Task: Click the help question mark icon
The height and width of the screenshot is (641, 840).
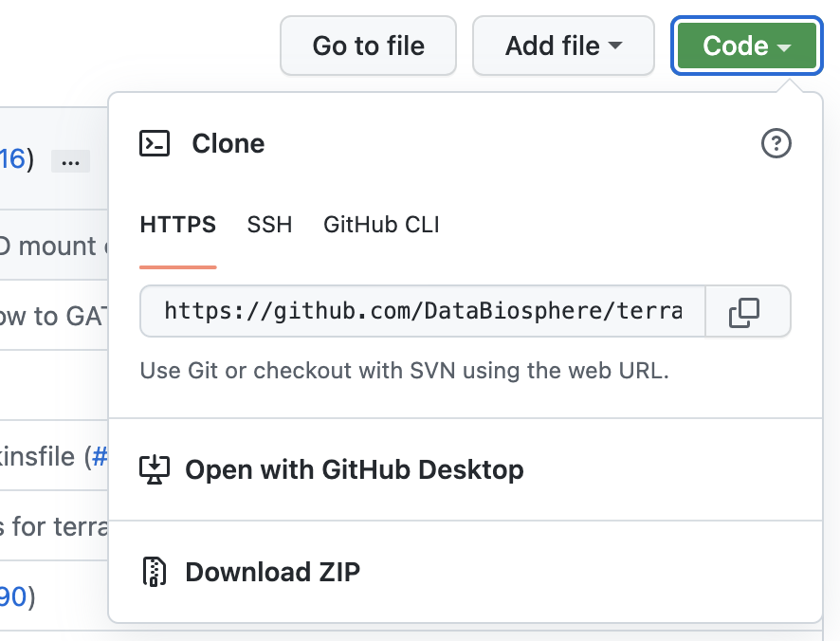Action: 776,143
